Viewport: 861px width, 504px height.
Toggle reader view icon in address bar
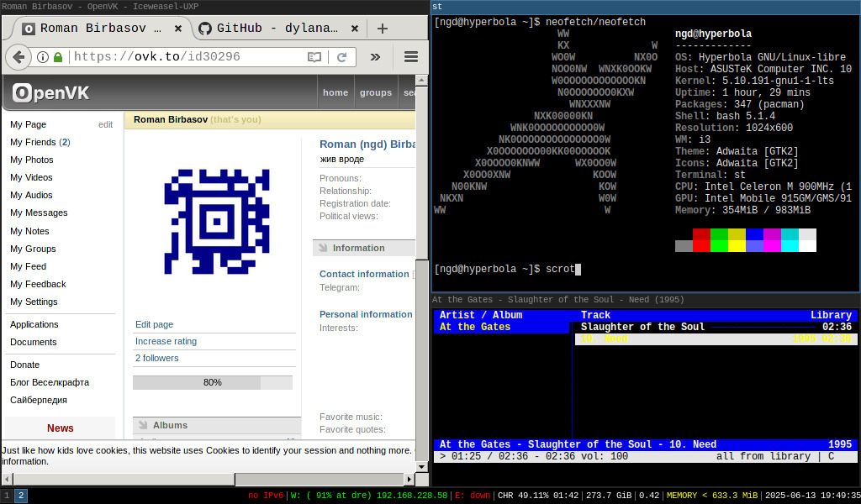(x=314, y=57)
